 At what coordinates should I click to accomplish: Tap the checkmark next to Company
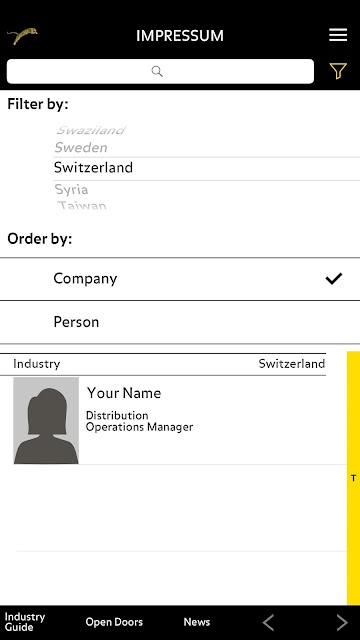pos(334,279)
